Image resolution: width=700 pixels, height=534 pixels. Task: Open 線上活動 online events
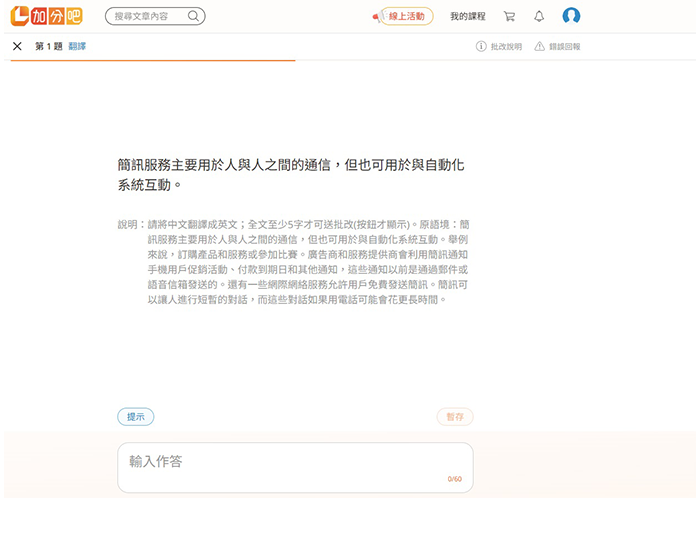coord(406,16)
